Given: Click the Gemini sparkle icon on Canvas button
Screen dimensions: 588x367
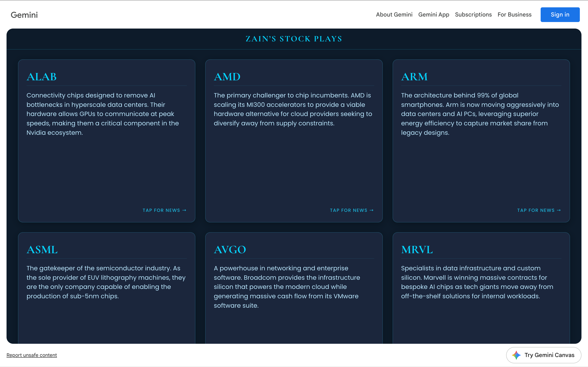Looking at the screenshot, I should [x=516, y=355].
